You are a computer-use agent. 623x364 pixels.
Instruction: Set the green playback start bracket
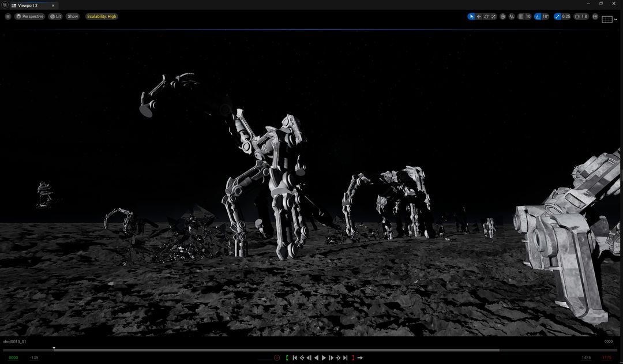click(x=287, y=358)
